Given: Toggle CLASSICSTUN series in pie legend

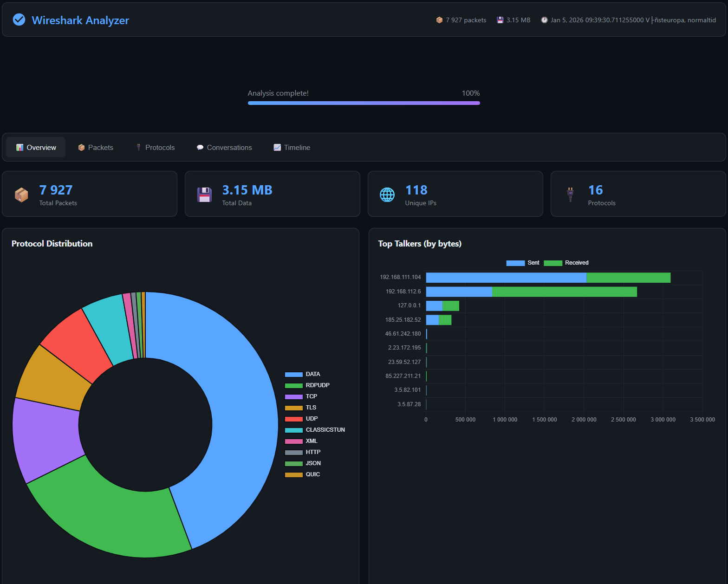Looking at the screenshot, I should click(315, 430).
